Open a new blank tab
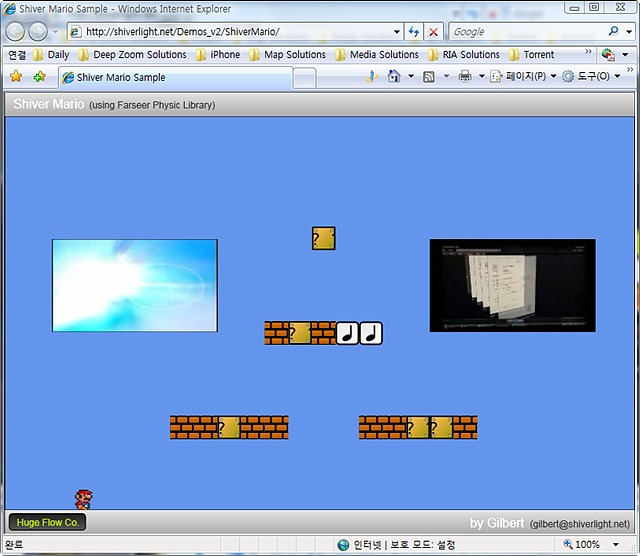This screenshot has width=640, height=556. (304, 78)
